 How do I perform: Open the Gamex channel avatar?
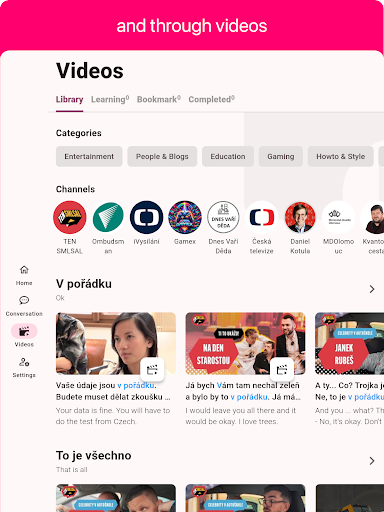[x=185, y=217]
